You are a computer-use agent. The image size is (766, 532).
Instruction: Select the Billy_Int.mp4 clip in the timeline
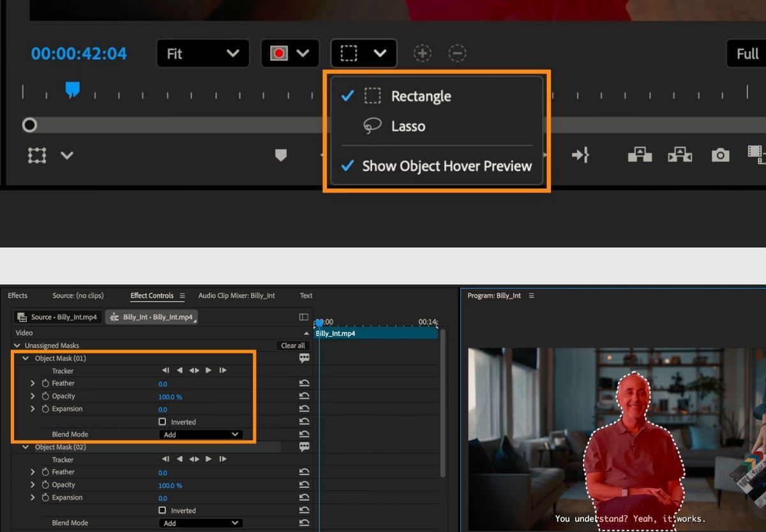click(377, 332)
